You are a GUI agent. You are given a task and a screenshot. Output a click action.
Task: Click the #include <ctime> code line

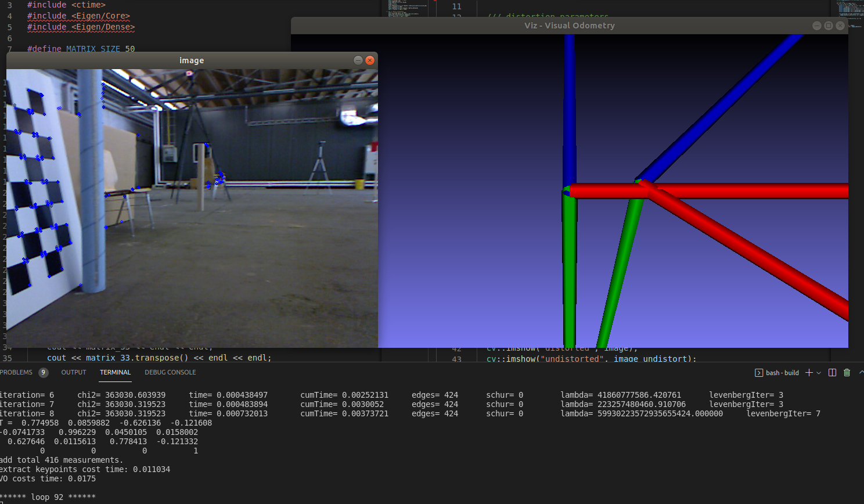(x=66, y=5)
